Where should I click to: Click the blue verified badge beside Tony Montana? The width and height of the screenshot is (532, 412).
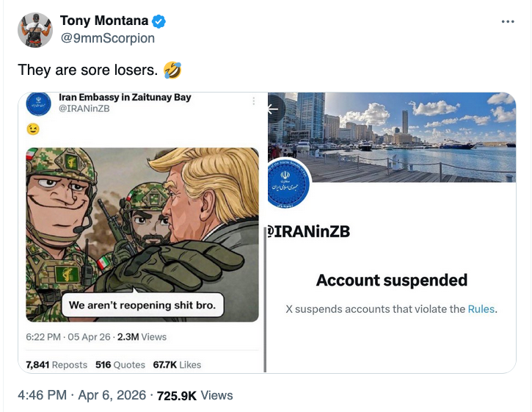click(158, 21)
